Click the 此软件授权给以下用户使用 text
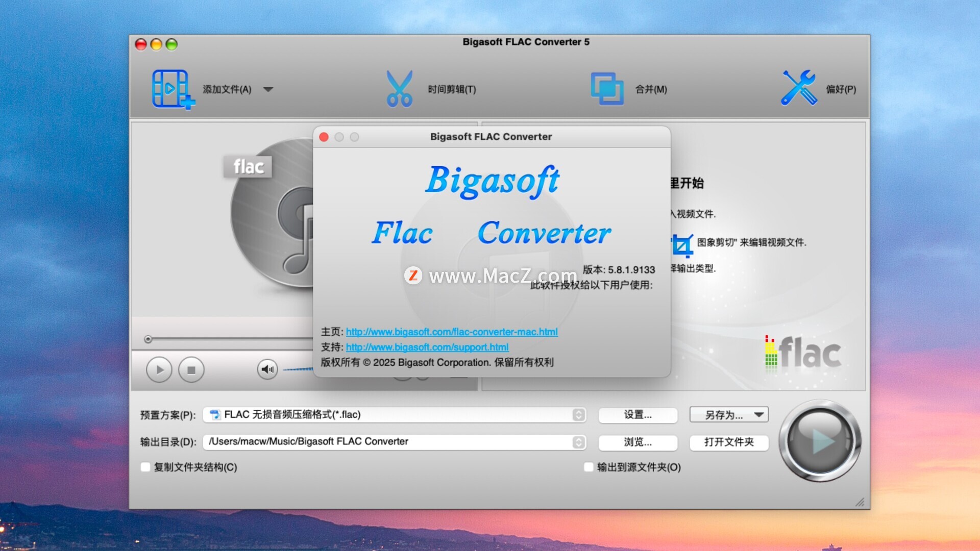Image resolution: width=980 pixels, height=551 pixels. tap(591, 285)
